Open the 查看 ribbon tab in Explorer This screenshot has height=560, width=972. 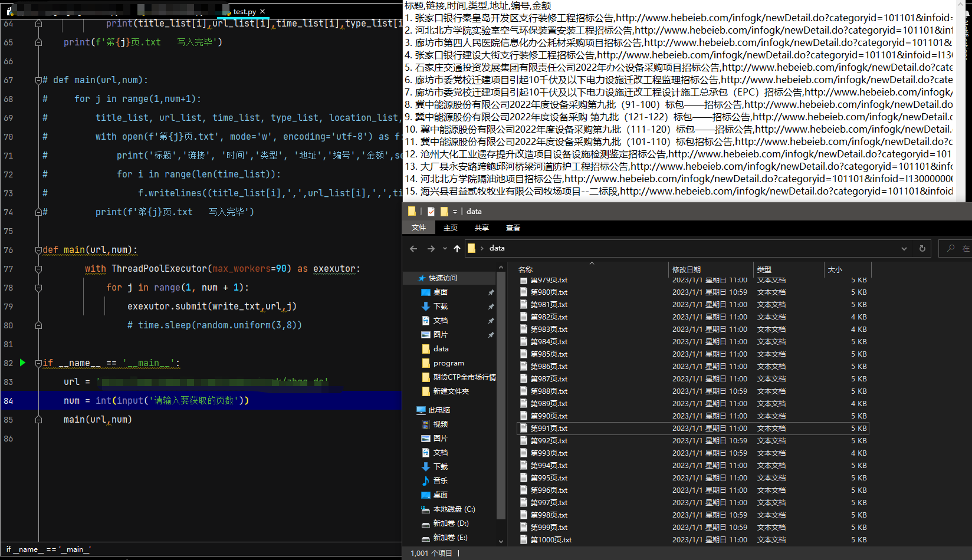[x=513, y=228]
